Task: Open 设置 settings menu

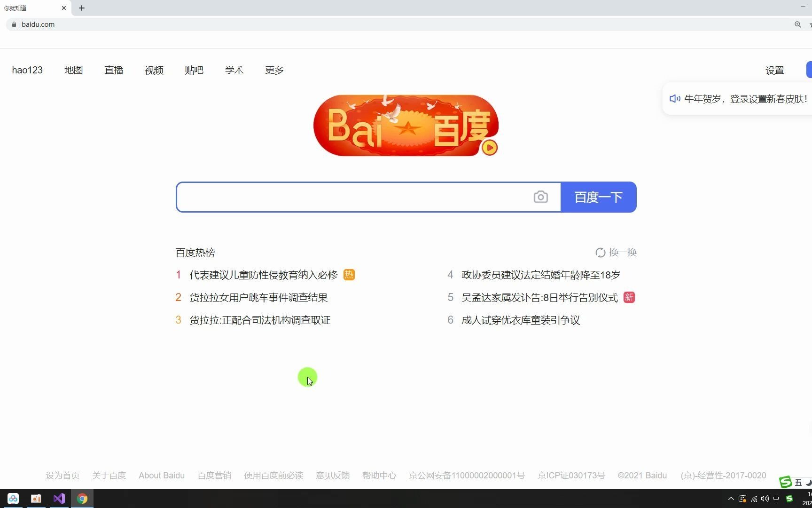Action: tap(775, 70)
